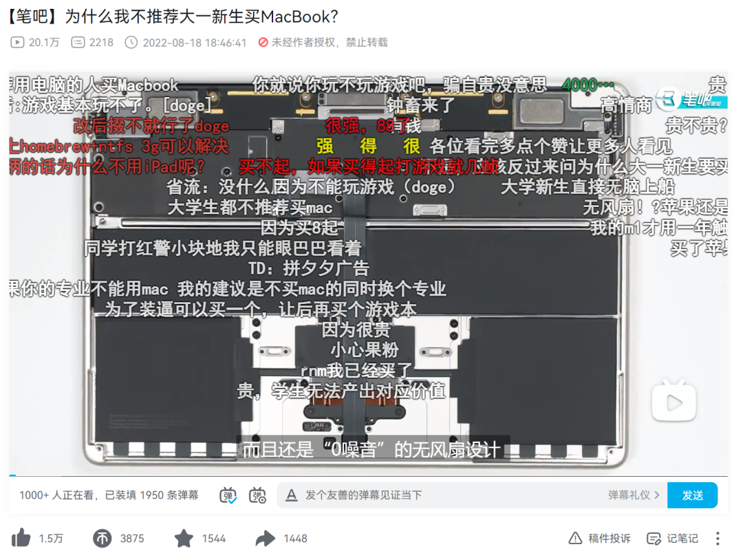743x560 pixels.
Task: Toggle danmaku display on or off
Action: 228,495
